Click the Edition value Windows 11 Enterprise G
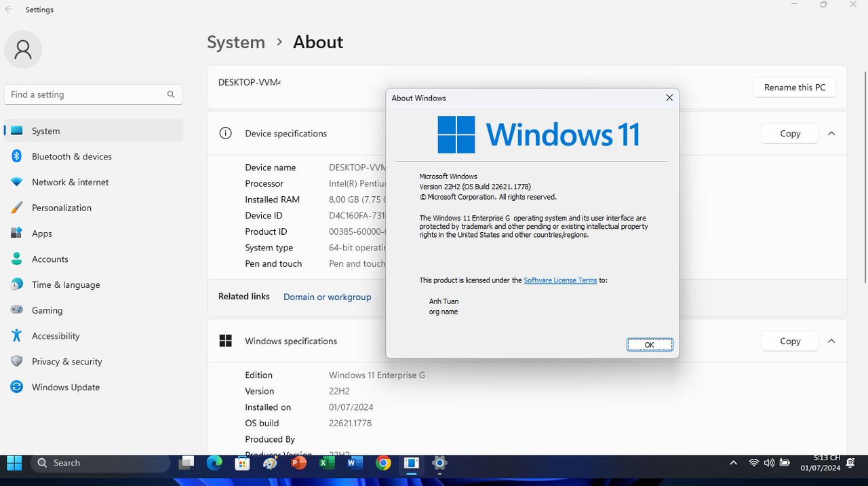Image resolution: width=868 pixels, height=486 pixels. coord(377,375)
